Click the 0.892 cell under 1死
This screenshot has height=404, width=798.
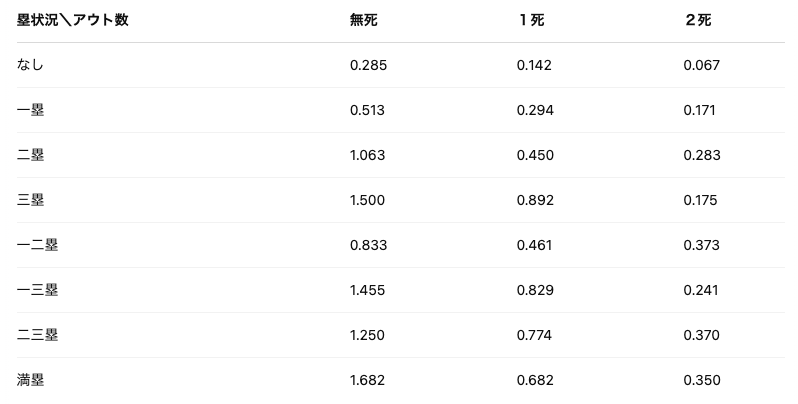pos(535,200)
